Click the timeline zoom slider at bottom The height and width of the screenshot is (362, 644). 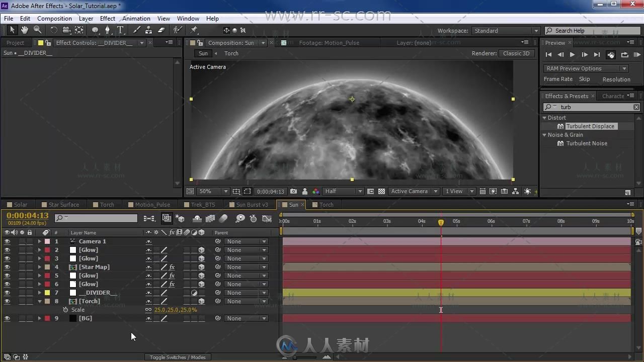[x=305, y=357]
